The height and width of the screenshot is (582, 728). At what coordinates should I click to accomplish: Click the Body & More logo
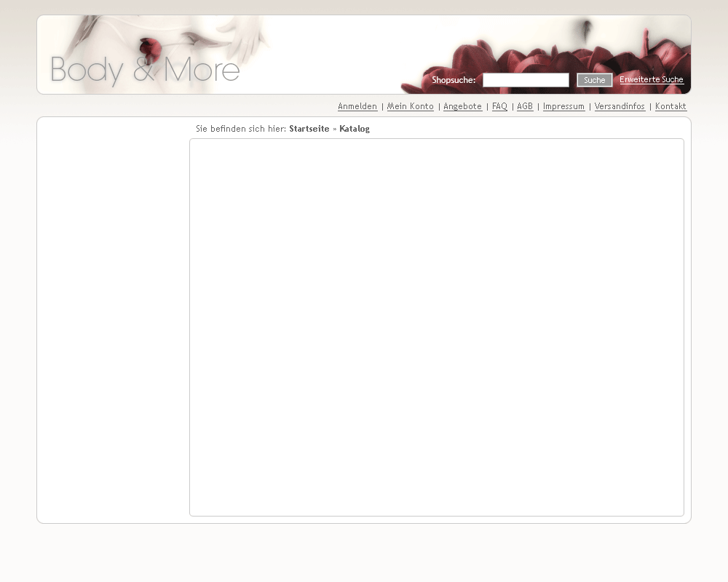145,70
